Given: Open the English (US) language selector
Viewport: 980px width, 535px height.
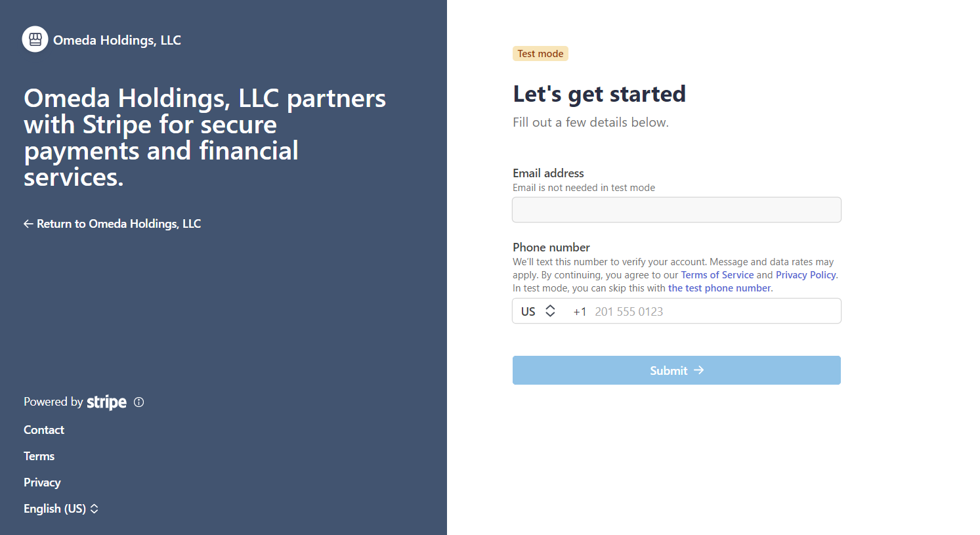Looking at the screenshot, I should click(x=60, y=509).
